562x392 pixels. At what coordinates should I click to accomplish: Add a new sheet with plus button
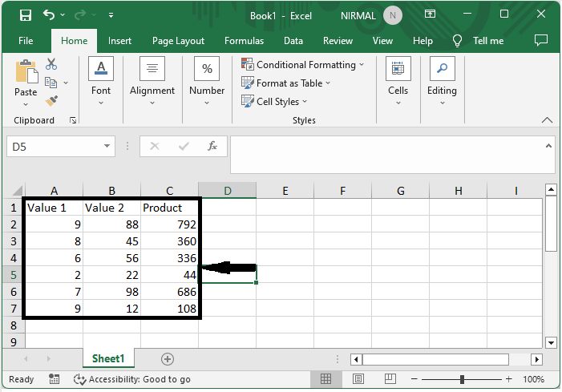tap(168, 359)
